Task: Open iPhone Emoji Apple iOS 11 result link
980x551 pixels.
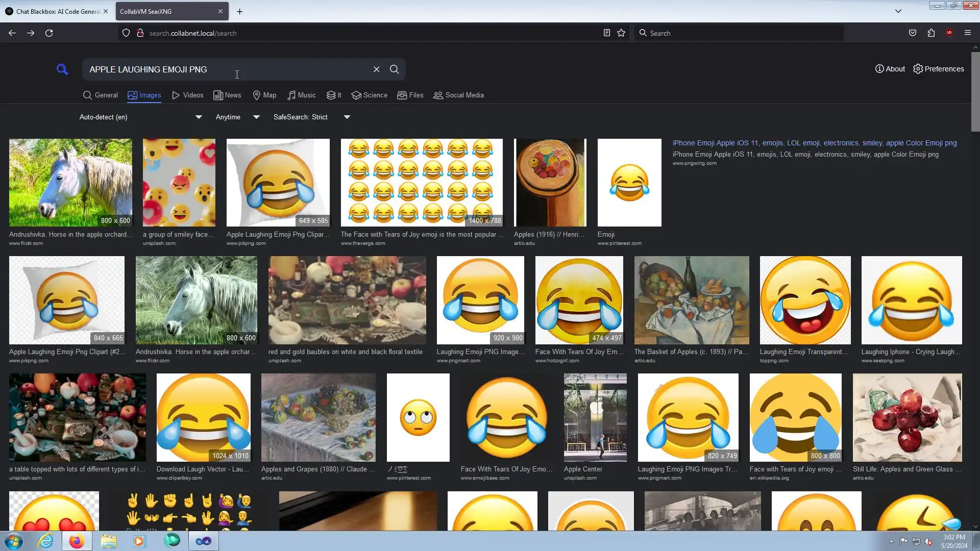Action: point(814,143)
